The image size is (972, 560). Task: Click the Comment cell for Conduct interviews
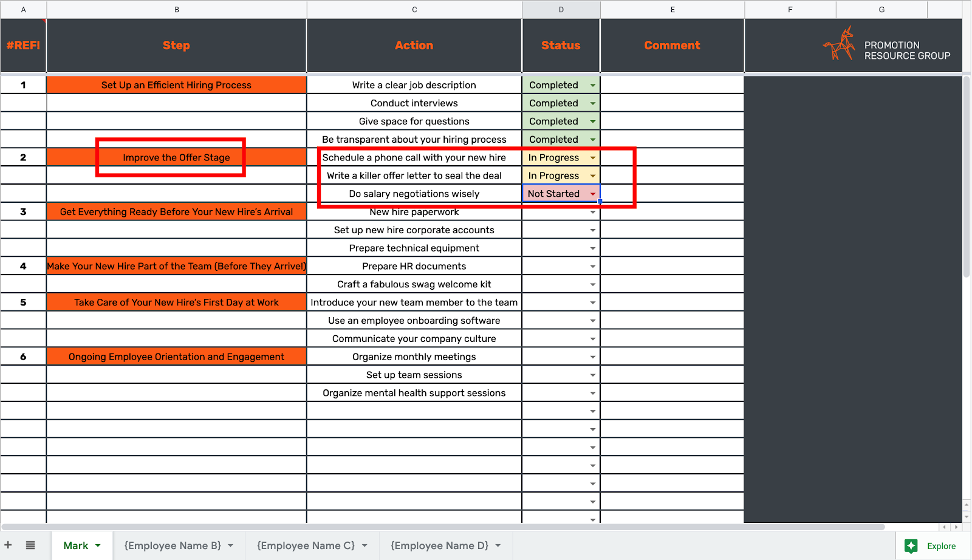(x=673, y=103)
